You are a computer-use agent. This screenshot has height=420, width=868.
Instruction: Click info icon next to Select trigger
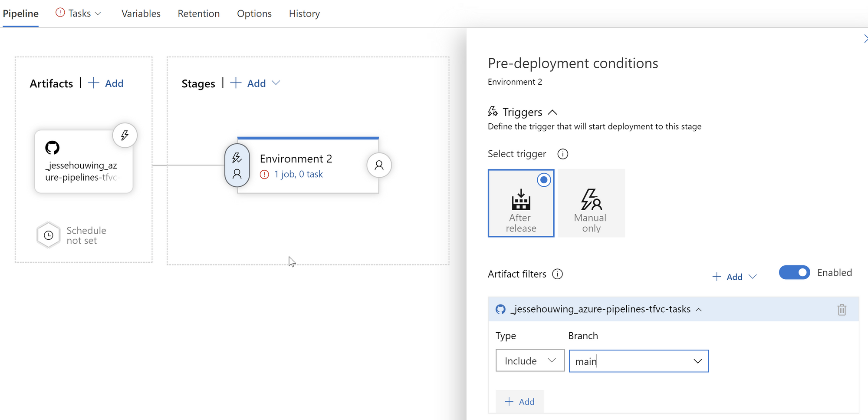point(562,154)
